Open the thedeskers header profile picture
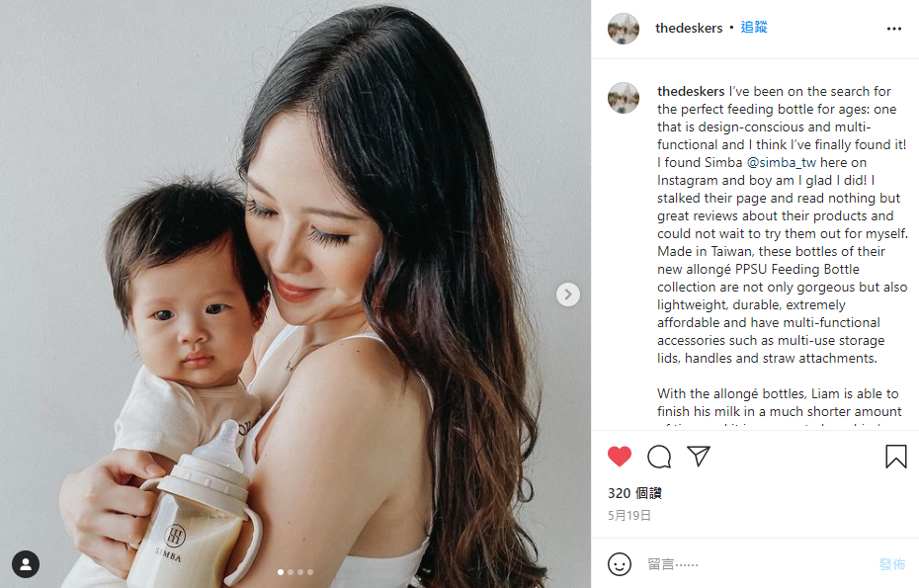The width and height of the screenshot is (919, 588). pos(623,28)
